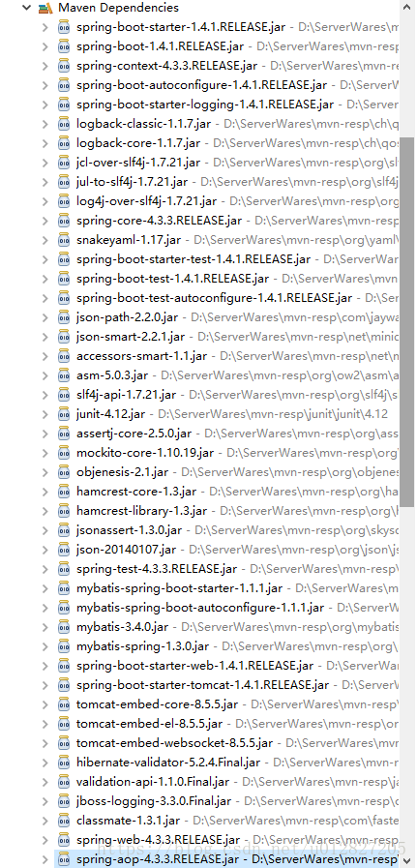Click jar icon of logback-classic-1.1.7.jar
417x868 pixels.
pos(64,124)
